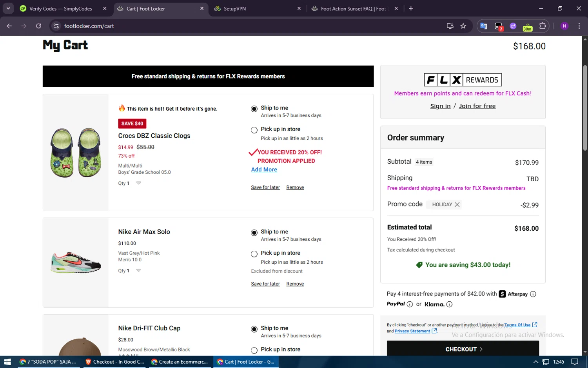
Task: Select Ship to me for Dri-FIT Club Cap
Action: [254, 329]
